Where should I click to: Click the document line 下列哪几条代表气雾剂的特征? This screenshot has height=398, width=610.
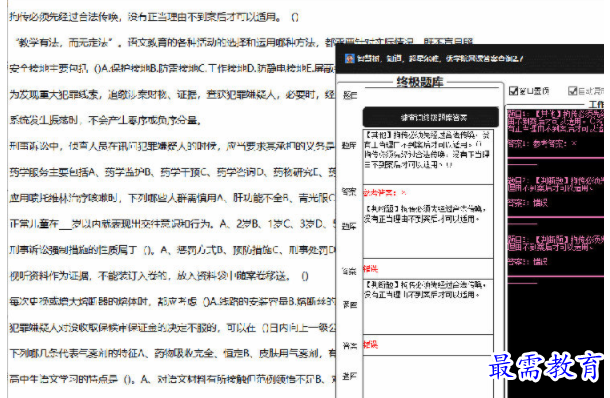click(172, 353)
